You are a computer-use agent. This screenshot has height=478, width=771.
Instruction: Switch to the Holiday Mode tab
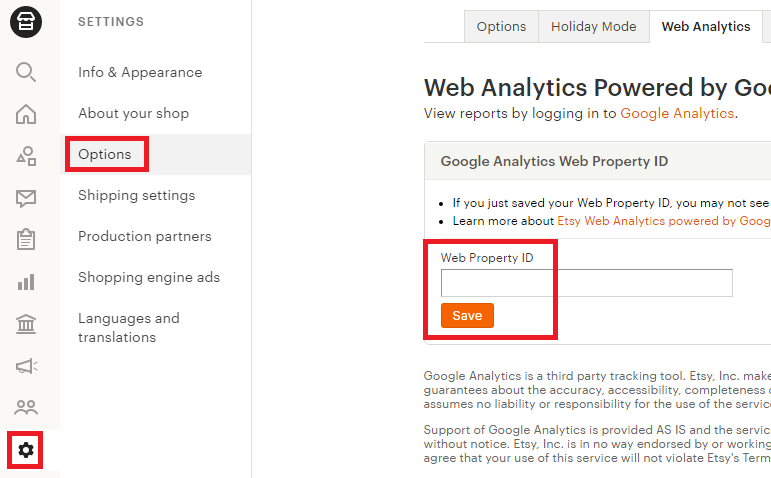coord(593,27)
